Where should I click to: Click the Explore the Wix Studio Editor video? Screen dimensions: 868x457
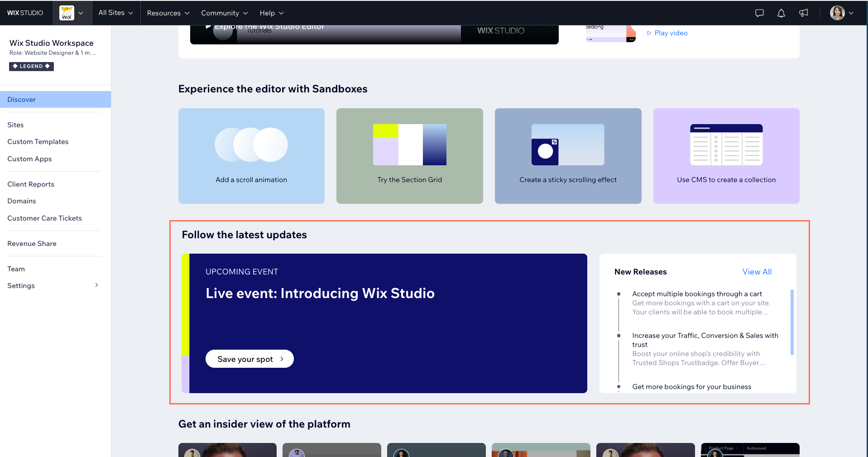[x=374, y=34]
